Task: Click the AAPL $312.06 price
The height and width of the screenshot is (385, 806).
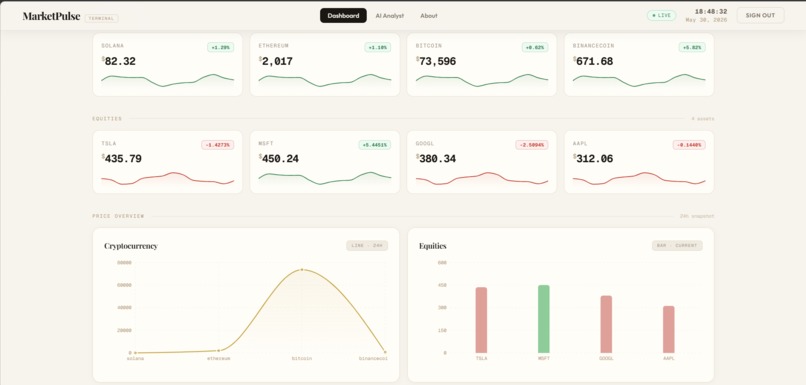Action: (x=593, y=159)
